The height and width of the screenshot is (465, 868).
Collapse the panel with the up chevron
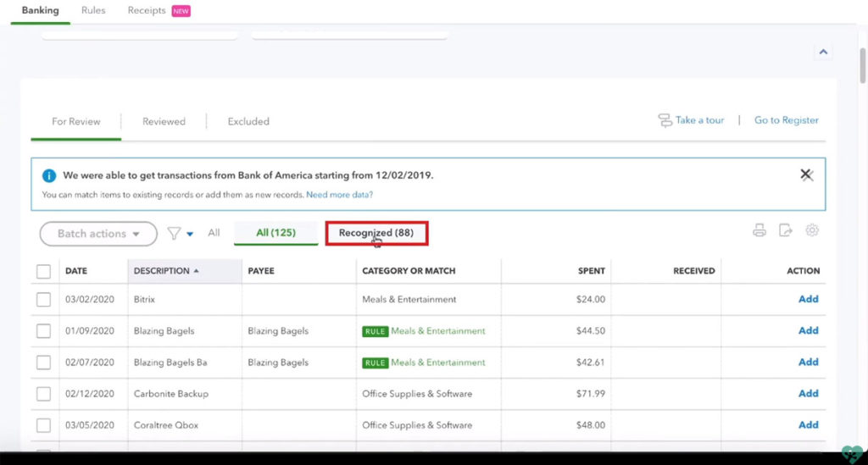(822, 52)
